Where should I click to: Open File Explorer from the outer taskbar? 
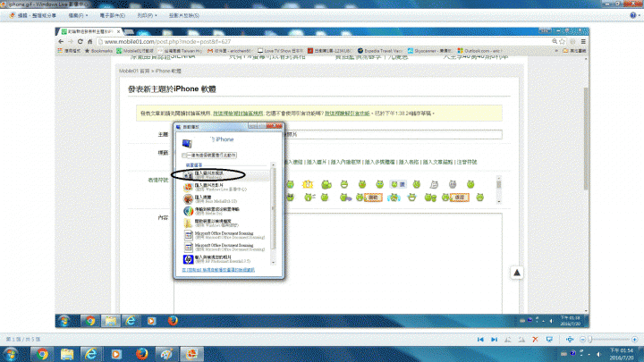point(67,354)
